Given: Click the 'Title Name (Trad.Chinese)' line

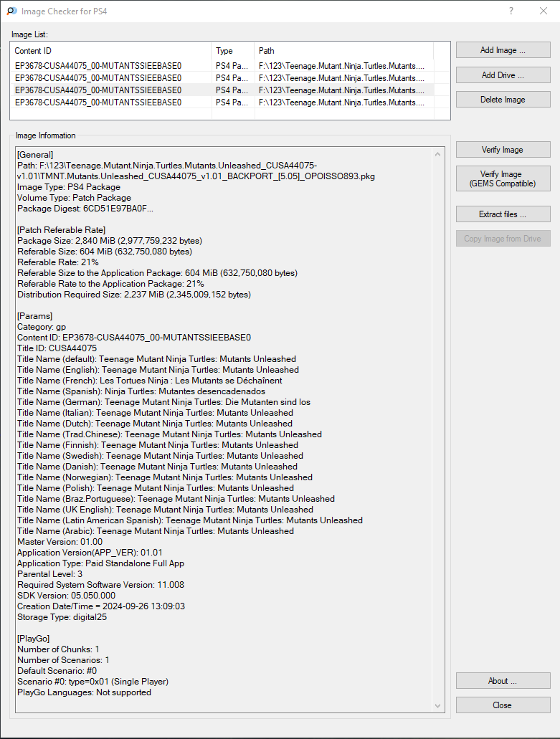Looking at the screenshot, I should click(169, 434).
